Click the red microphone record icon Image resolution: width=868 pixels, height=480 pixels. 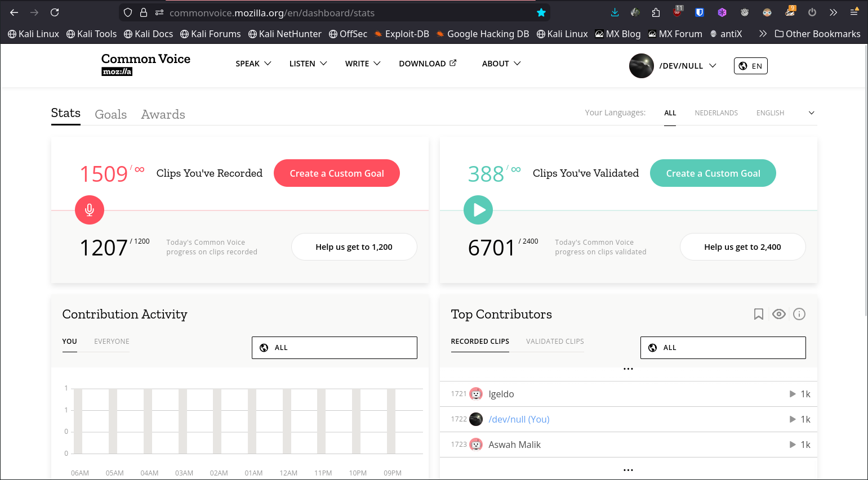pos(90,210)
